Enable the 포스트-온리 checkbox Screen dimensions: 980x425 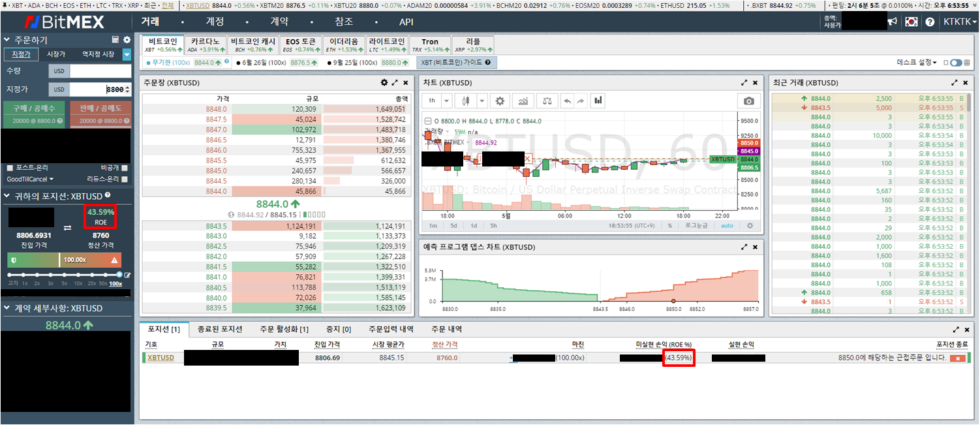click(x=10, y=168)
